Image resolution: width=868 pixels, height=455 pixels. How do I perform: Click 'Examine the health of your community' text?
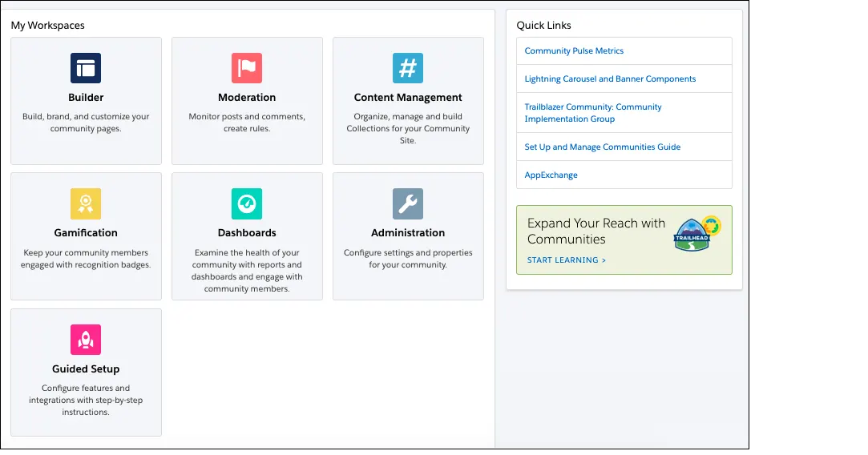(247, 271)
